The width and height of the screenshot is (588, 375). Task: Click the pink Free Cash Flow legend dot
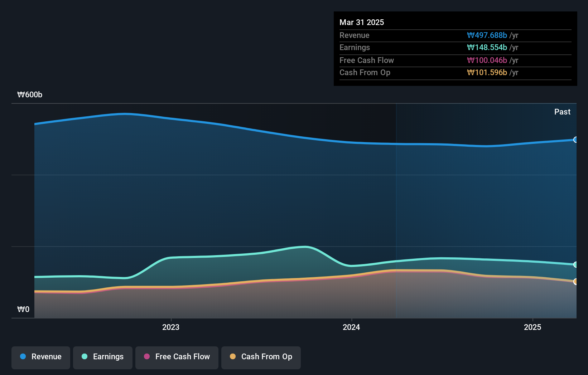tap(147, 356)
